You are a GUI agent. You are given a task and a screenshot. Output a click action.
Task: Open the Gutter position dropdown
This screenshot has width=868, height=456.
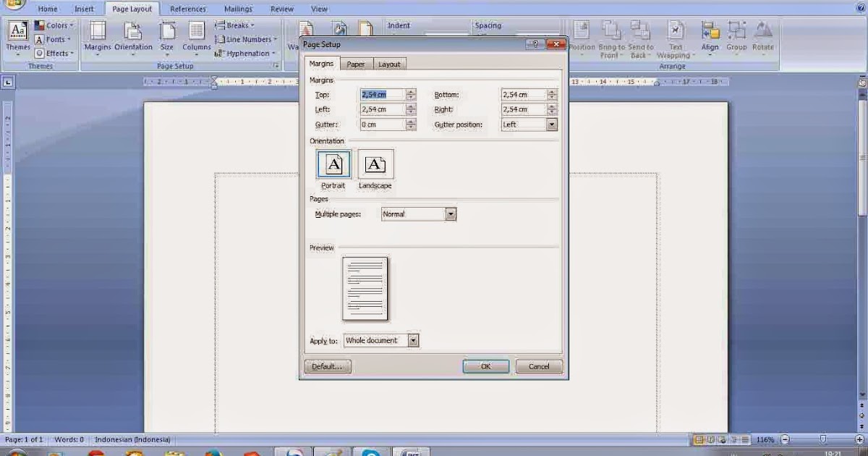(x=552, y=124)
